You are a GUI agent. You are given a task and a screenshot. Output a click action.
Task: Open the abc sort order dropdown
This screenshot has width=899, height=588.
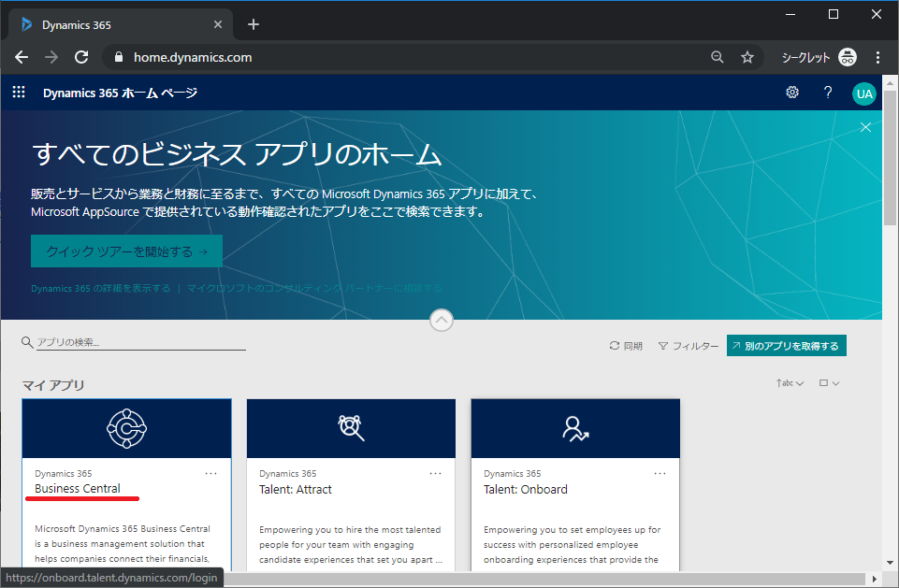point(790,383)
